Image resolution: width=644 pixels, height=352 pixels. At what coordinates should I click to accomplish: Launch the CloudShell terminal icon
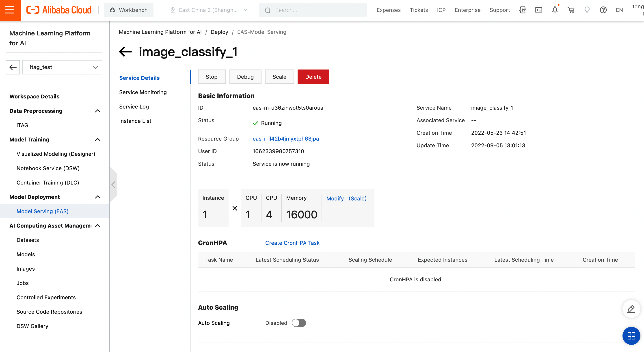(539, 10)
